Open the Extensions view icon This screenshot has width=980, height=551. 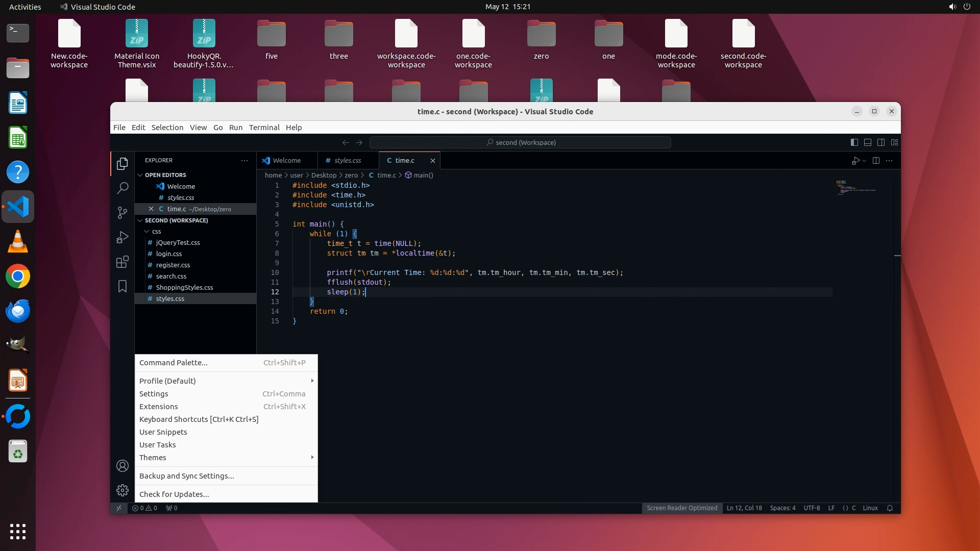(x=122, y=262)
